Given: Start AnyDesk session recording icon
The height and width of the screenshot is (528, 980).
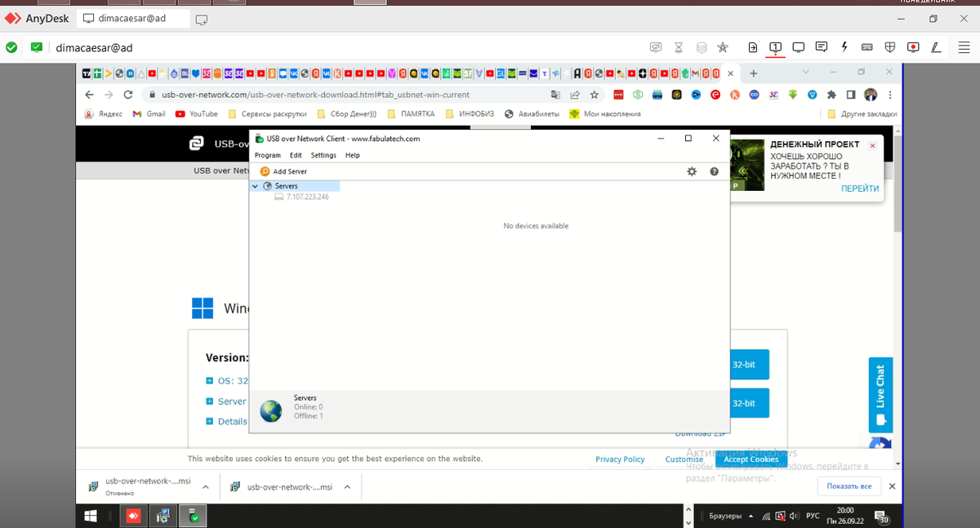Looking at the screenshot, I should pos(913,47).
